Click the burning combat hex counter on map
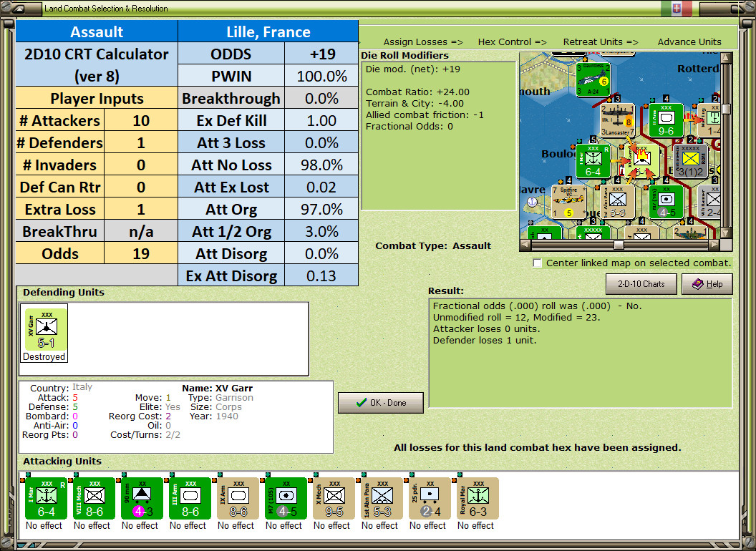Image resolution: width=756 pixels, height=551 pixels. (641, 161)
